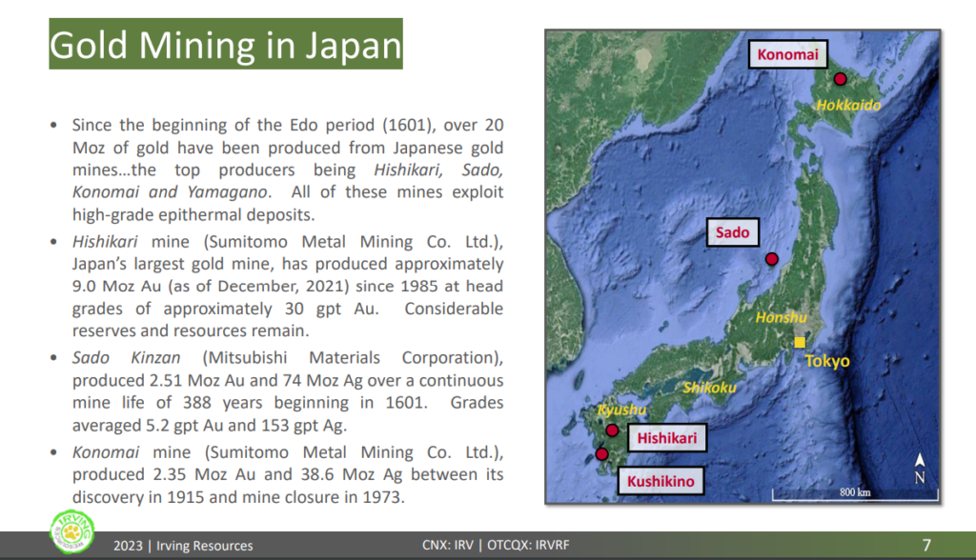Select the "Shikoku" island label
The height and width of the screenshot is (560, 976).
pyautogui.click(x=709, y=388)
